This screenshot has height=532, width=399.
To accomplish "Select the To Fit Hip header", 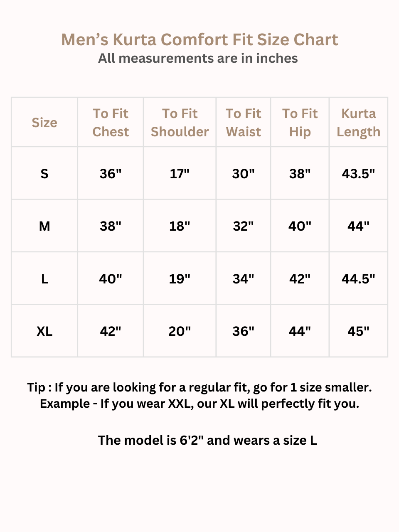I will point(300,123).
